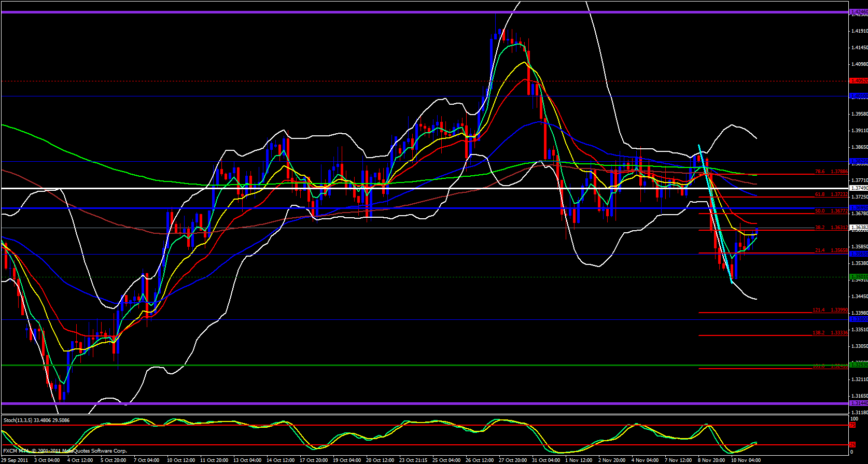Screen dimensions: 868x464
Task: Click the stochastic 25 level tag
Action: [852, 445]
